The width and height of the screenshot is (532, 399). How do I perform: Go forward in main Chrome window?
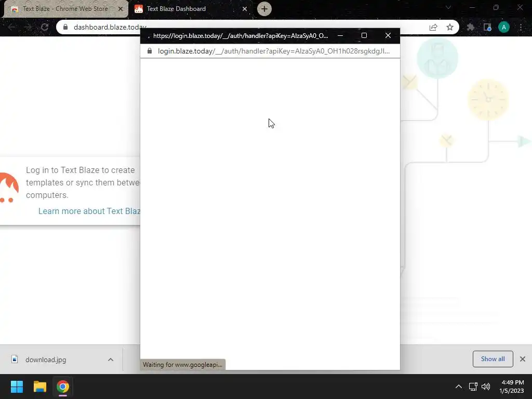click(28, 27)
